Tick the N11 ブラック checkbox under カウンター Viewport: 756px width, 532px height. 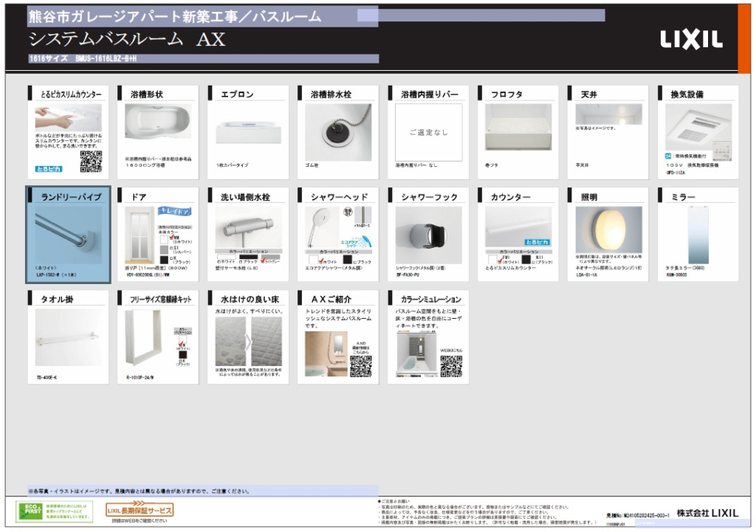(x=533, y=262)
